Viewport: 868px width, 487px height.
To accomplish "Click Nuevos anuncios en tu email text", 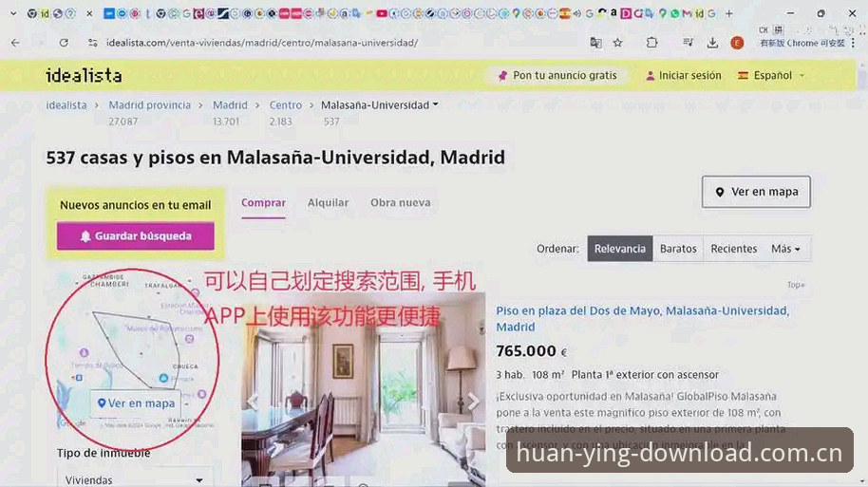I will point(135,205).
